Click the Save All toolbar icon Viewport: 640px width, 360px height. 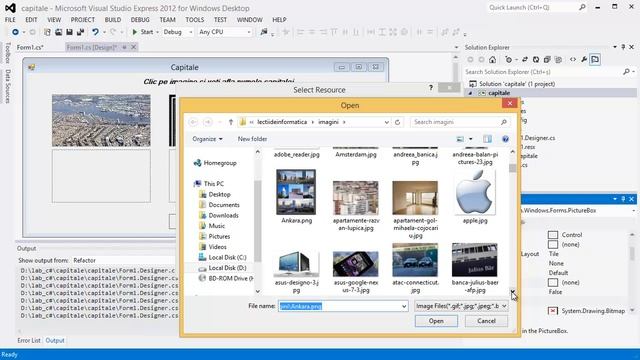point(80,32)
